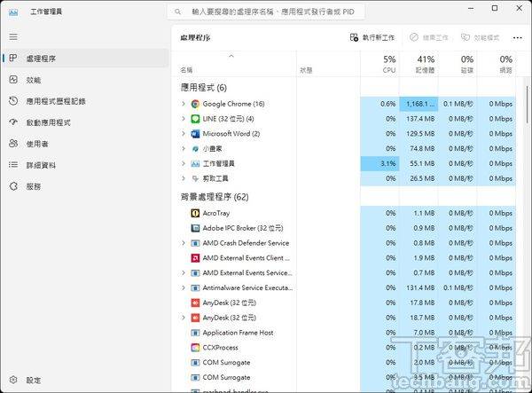This screenshot has height=393, width=532.
Task: Select the first COM Surrogate row
Action: 344,363
